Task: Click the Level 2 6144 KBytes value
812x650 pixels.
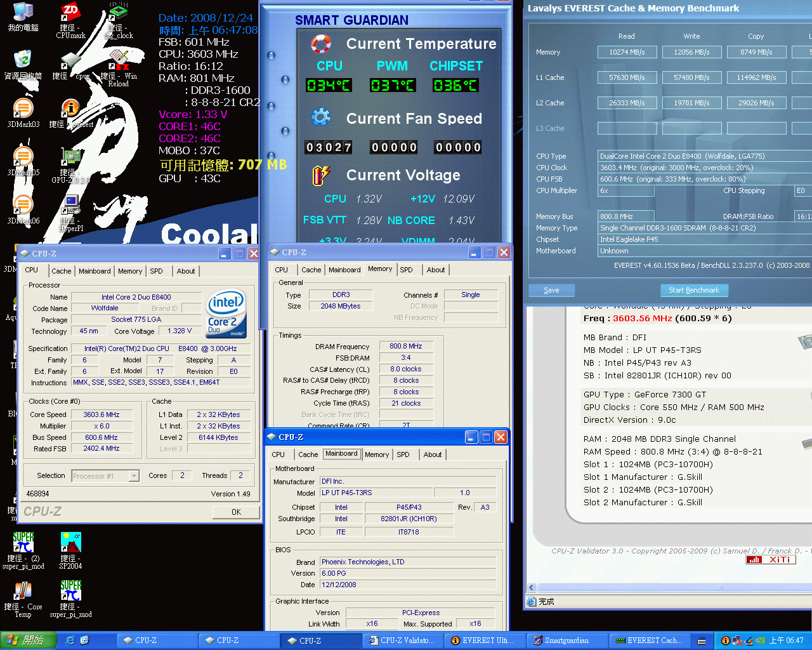Action: (x=218, y=437)
